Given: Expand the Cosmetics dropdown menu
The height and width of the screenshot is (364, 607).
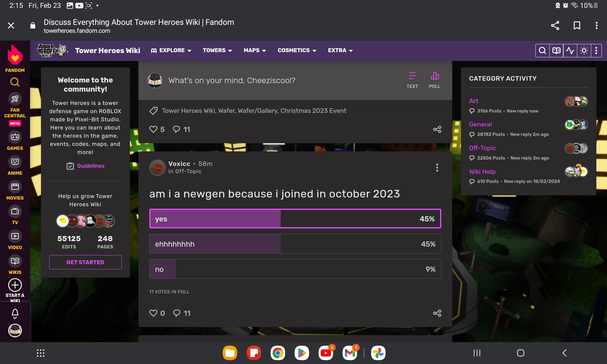Looking at the screenshot, I should 297,50.
